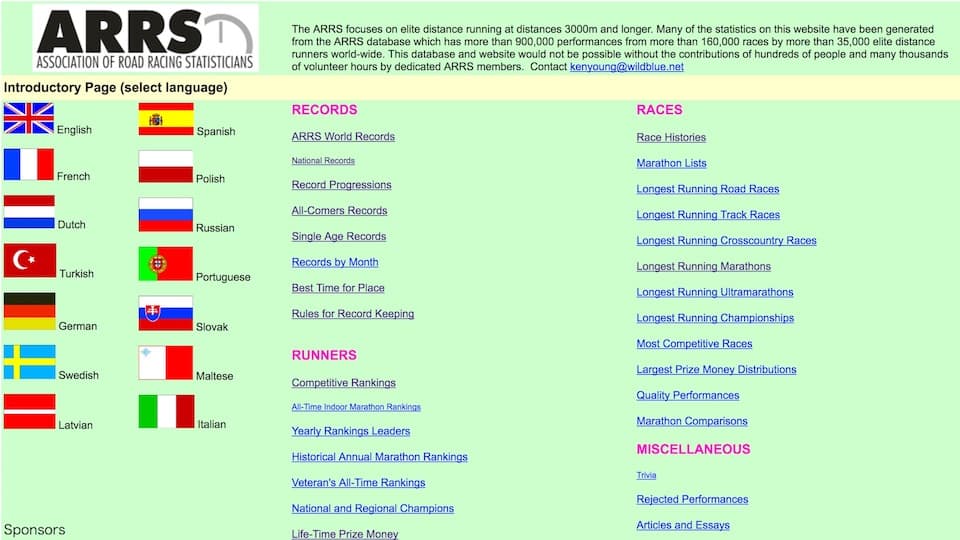The height and width of the screenshot is (540, 960).
Task: Click the Italian language label
Action: [x=211, y=424]
